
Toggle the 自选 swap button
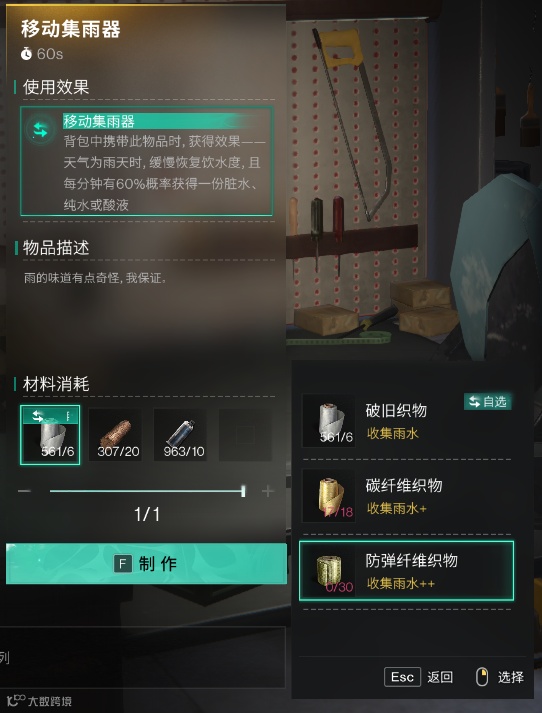487,402
